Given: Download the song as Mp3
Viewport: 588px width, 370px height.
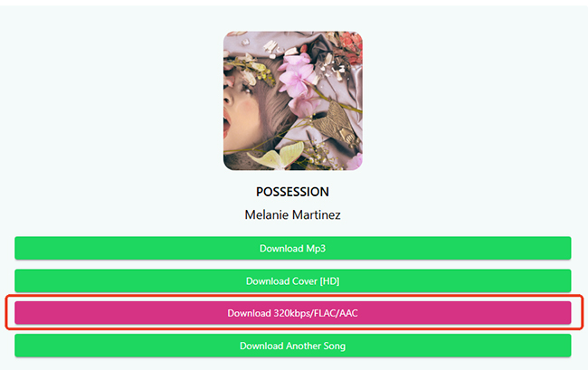Looking at the screenshot, I should [292, 248].
